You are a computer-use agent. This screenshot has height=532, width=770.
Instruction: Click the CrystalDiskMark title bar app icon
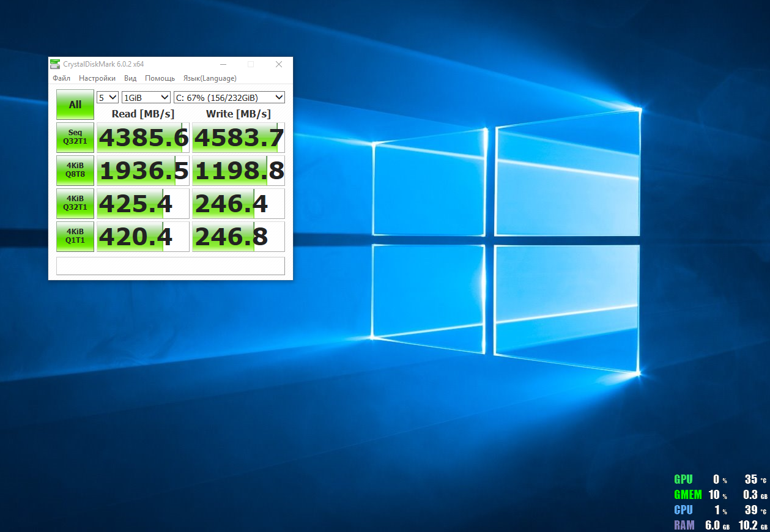tap(56, 64)
